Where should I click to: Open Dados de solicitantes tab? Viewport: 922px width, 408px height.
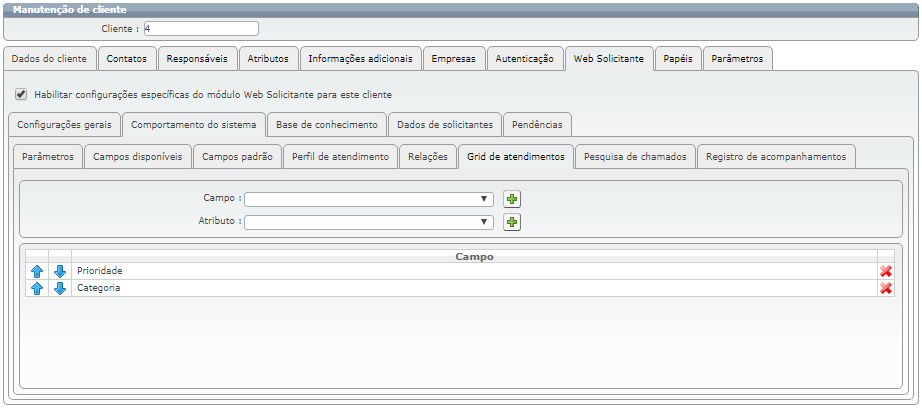pyautogui.click(x=445, y=125)
